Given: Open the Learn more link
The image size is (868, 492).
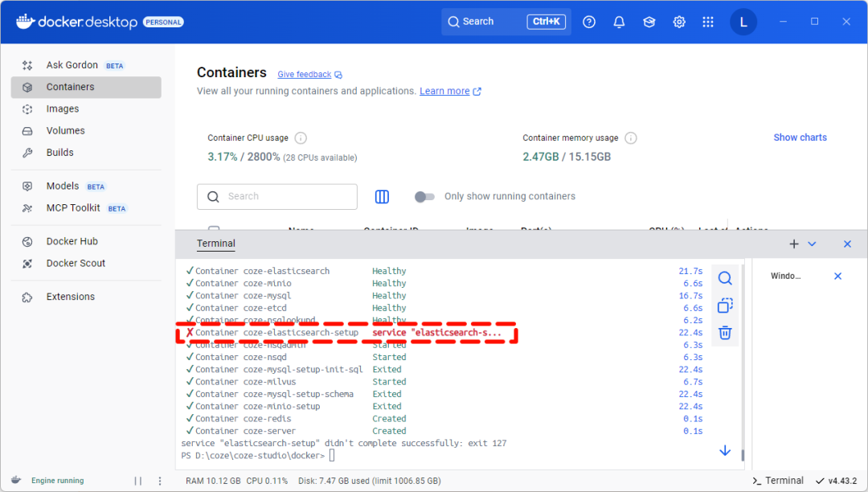Looking at the screenshot, I should click(444, 92).
